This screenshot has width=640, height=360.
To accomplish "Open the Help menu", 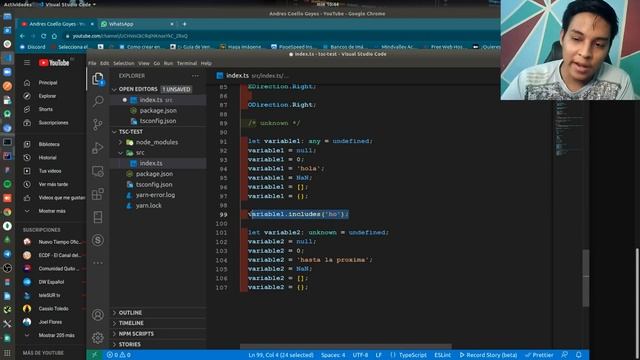I will (206, 63).
